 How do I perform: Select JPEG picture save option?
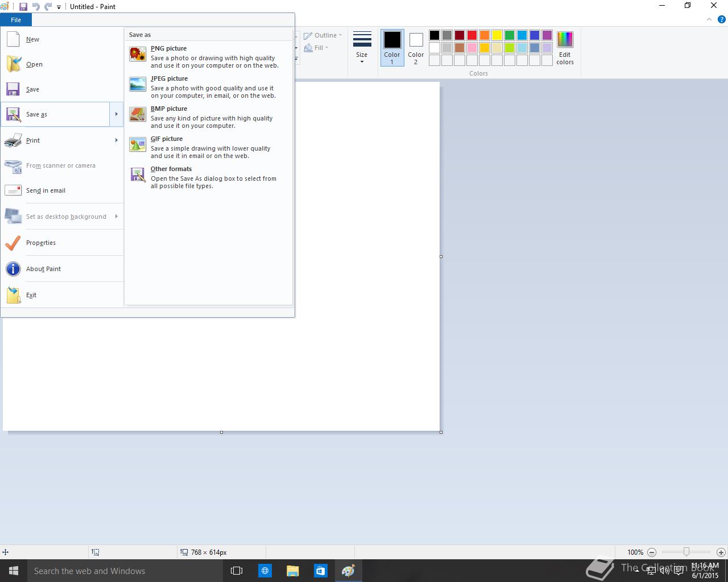[x=208, y=86]
